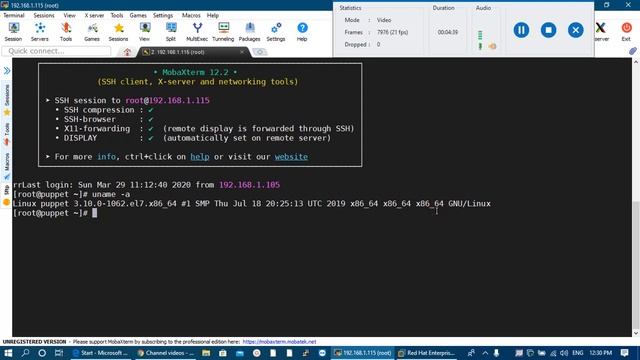The width and height of the screenshot is (640, 360).
Task: Click the Help question mark toolbar icon
Action: tap(302, 32)
